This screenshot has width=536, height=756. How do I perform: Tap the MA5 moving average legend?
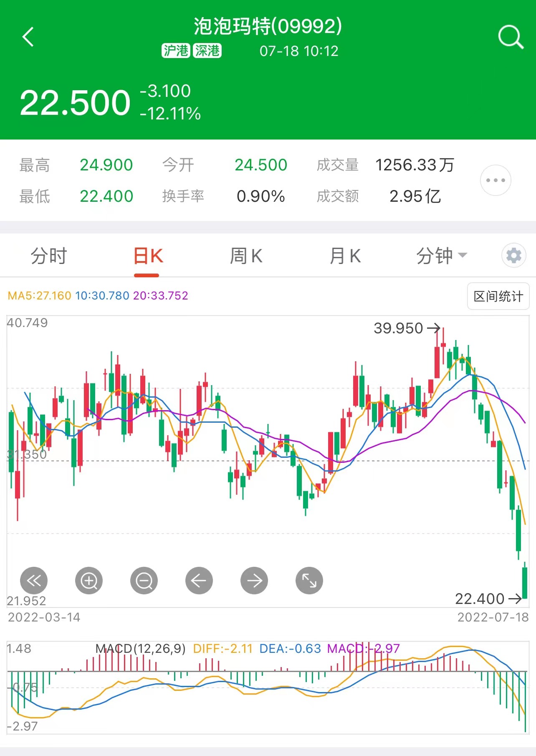tap(39, 296)
